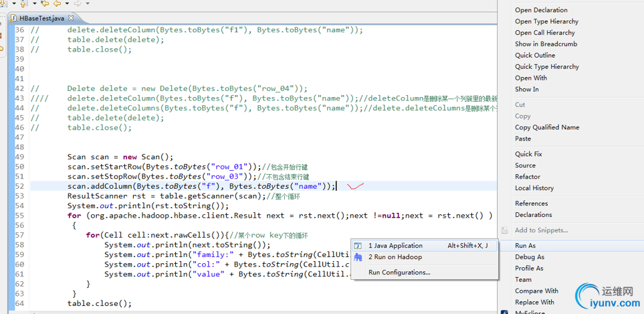
Task: Open the Previous Annotation dropdown arrow
Action: click(35, 3)
